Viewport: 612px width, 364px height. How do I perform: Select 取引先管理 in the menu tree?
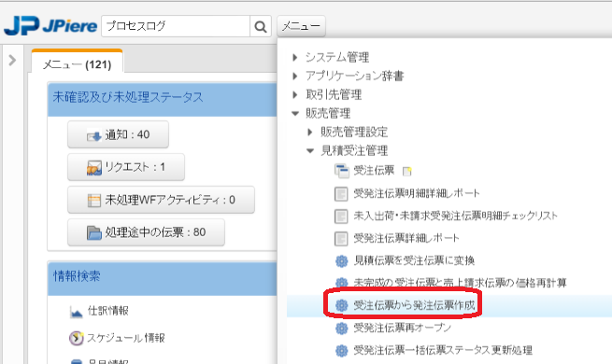click(334, 94)
